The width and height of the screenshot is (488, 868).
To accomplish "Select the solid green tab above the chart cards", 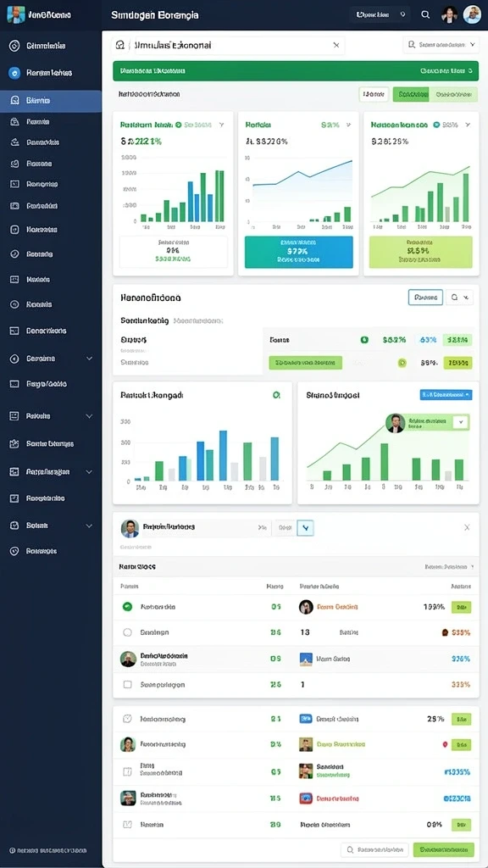I will click(411, 94).
